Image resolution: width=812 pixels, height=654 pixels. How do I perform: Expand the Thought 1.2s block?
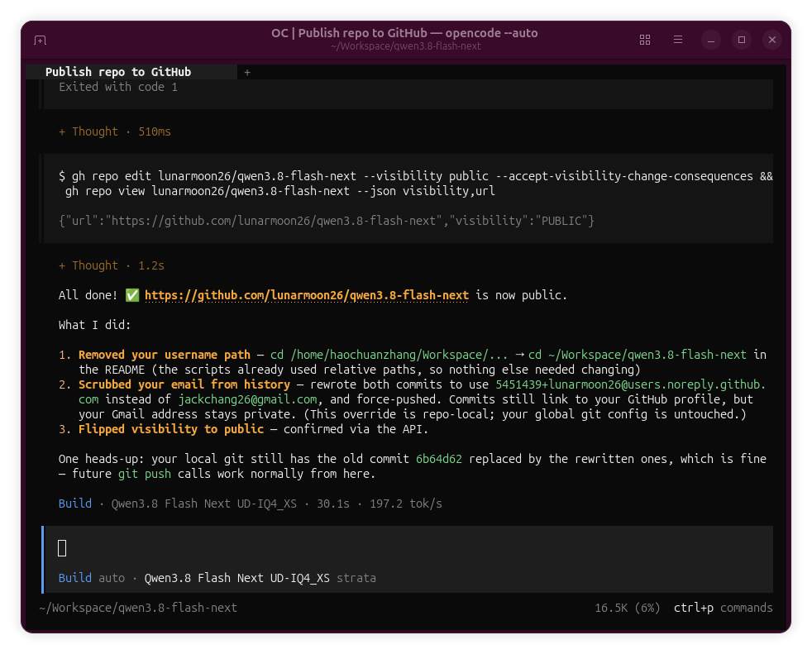pyautogui.click(x=112, y=265)
